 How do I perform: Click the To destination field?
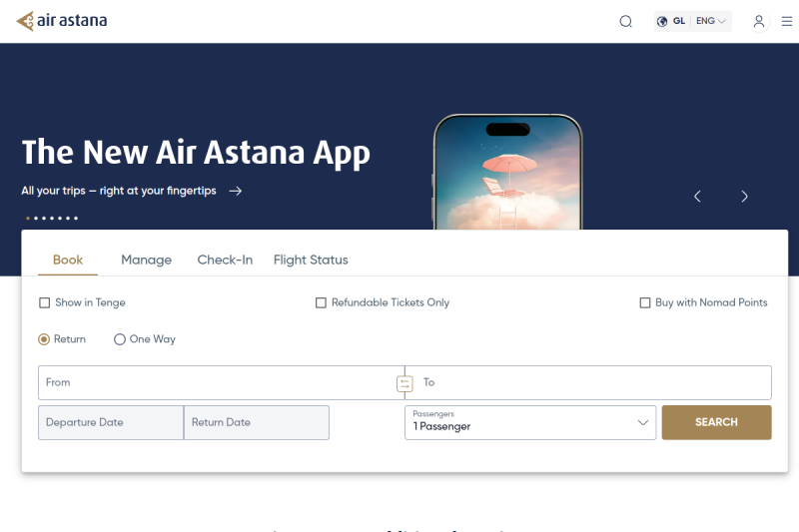click(588, 383)
